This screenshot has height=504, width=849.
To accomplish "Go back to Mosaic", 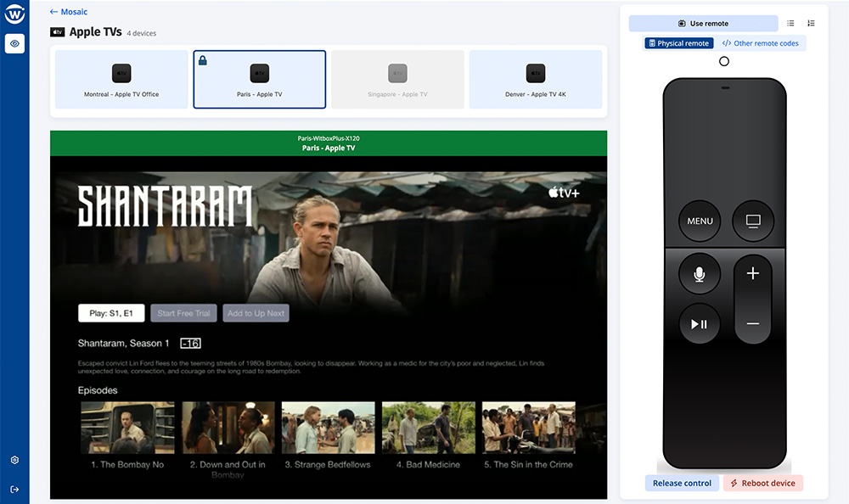I will click(x=68, y=12).
